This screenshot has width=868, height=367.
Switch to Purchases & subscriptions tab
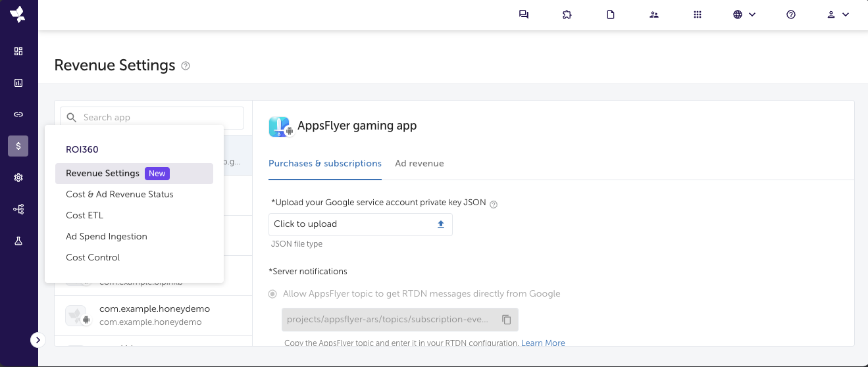click(x=325, y=163)
